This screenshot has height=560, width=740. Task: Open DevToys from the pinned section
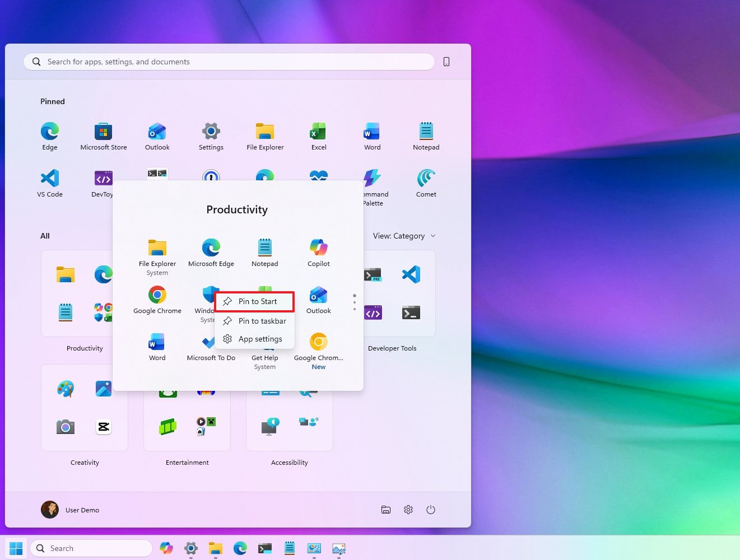point(103,178)
